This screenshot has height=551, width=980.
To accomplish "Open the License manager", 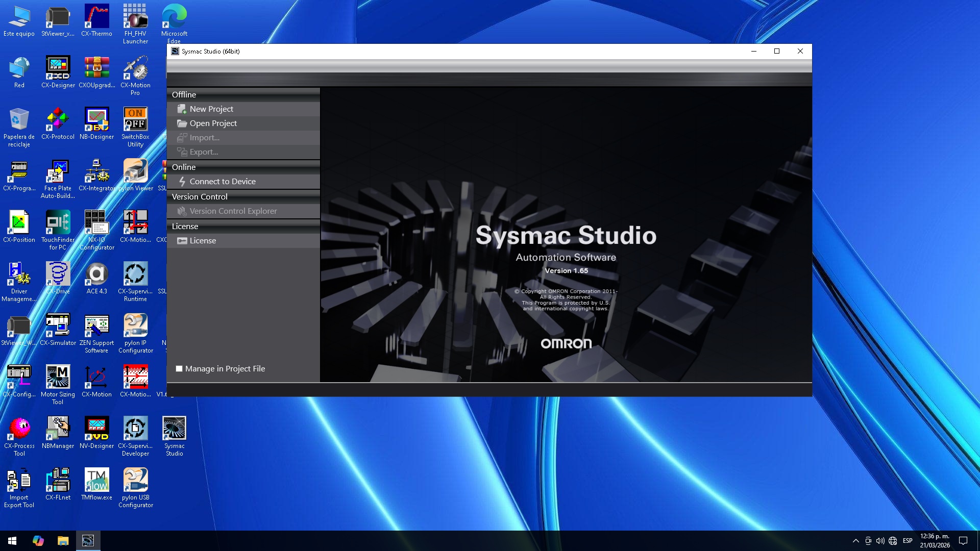I will click(x=203, y=240).
